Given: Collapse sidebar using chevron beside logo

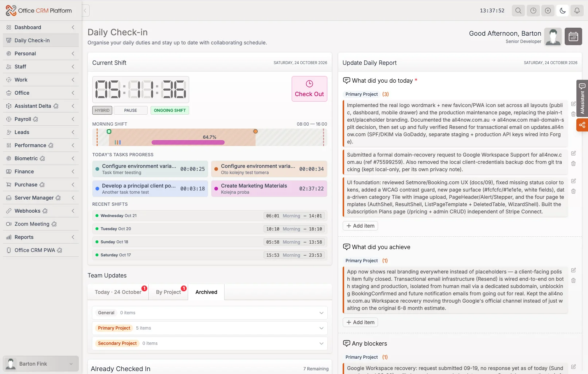Looking at the screenshot, I should (85, 11).
